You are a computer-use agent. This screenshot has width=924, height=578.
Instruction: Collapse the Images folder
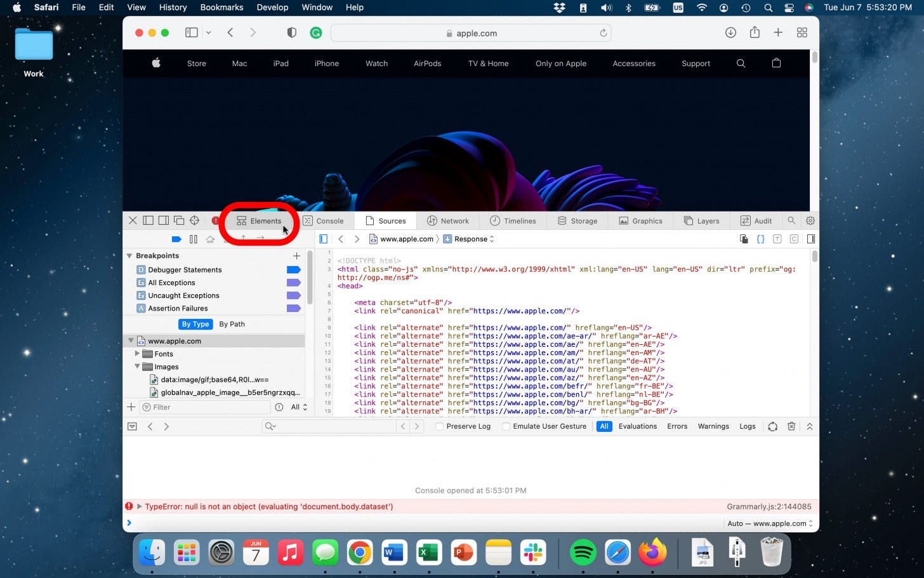[x=137, y=366]
